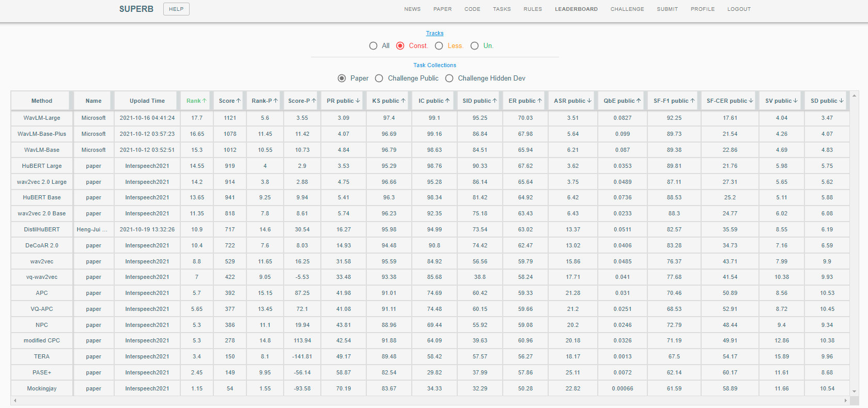Choose Challenge Hidden Dev task collection
This screenshot has height=408, width=868.
pyautogui.click(x=449, y=79)
